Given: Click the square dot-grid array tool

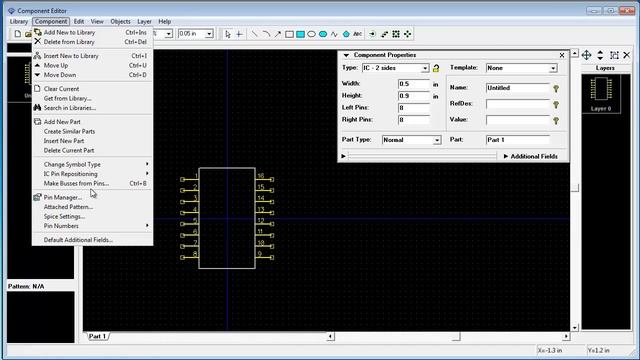Looking at the screenshot, I should 396,34.
